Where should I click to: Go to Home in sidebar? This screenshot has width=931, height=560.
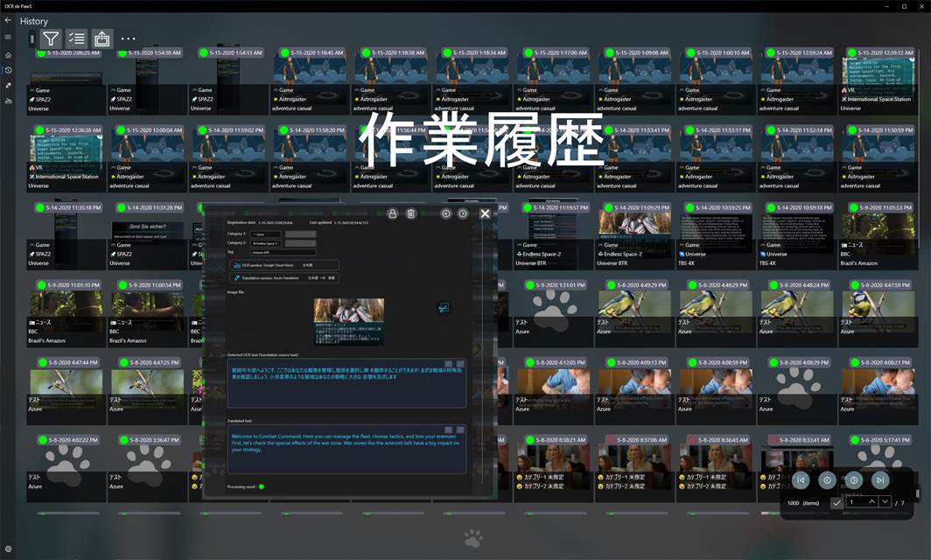8,55
